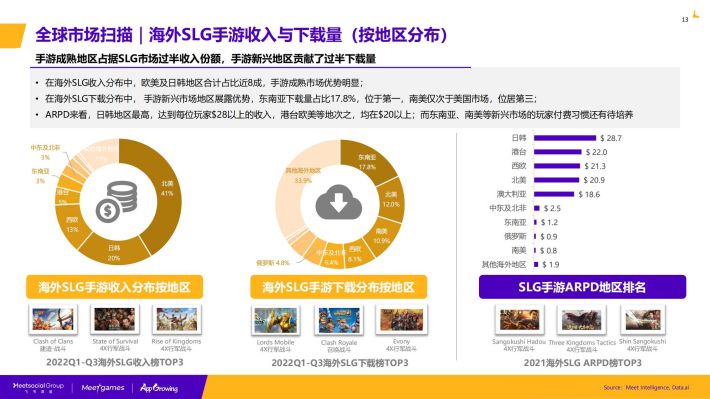Select the Clash of Clans game thumbnail
This screenshot has height=399, width=710.
pyautogui.click(x=53, y=319)
